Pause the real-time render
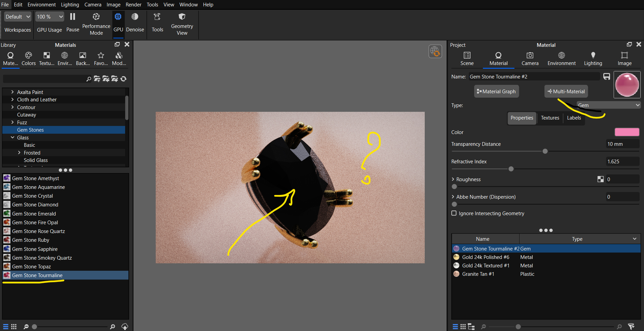The image size is (644, 331). (73, 22)
